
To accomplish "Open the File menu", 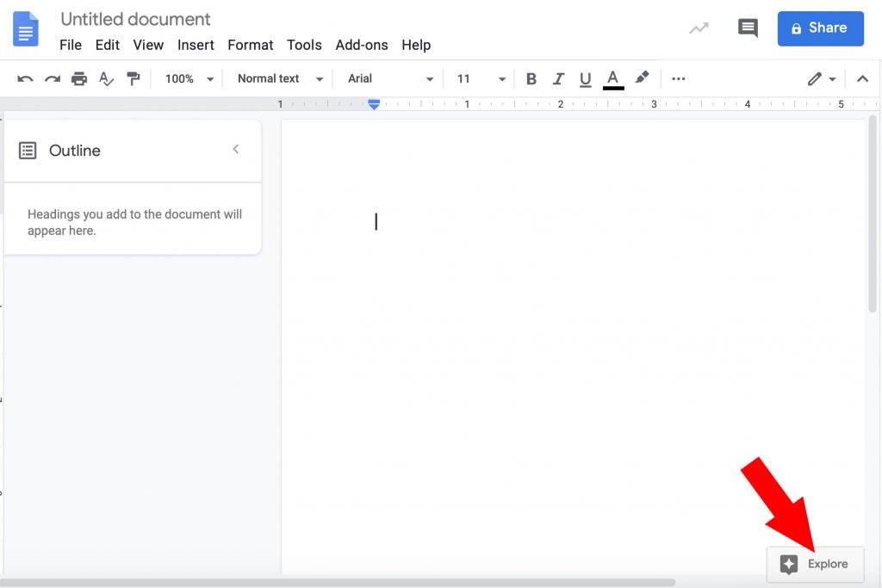I will click(x=71, y=45).
